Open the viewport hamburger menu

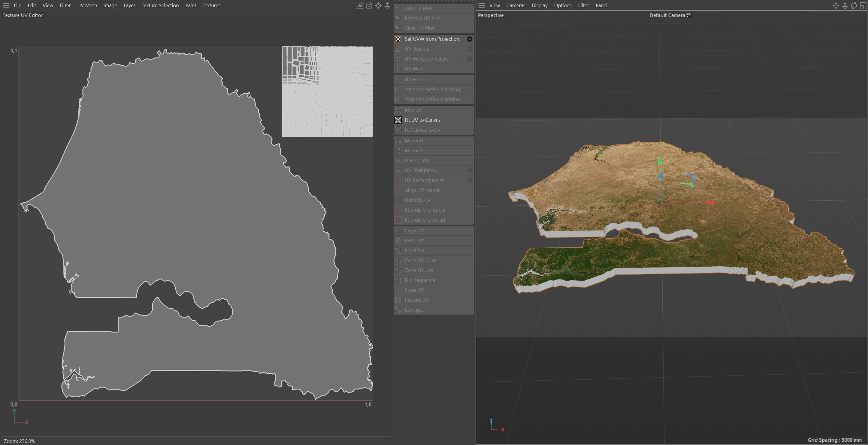[x=482, y=5]
